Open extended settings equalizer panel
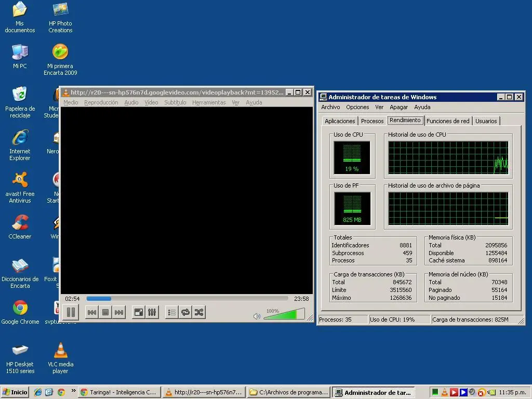 pos(152,312)
